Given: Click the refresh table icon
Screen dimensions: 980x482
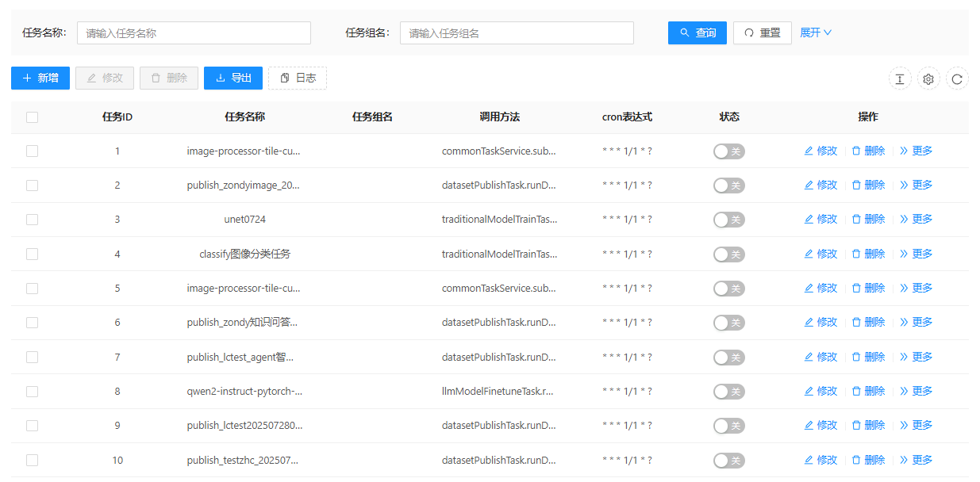Looking at the screenshot, I should (x=957, y=78).
